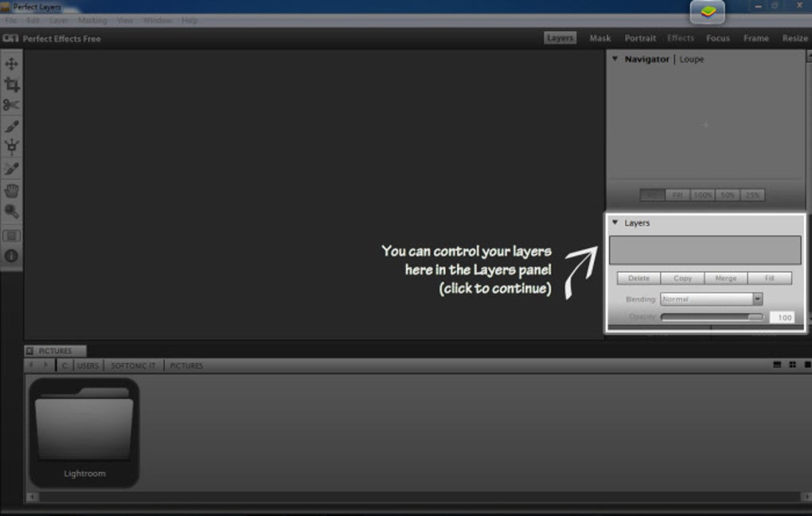Click the Merge layers button
Screen dimensions: 812x516
725,278
